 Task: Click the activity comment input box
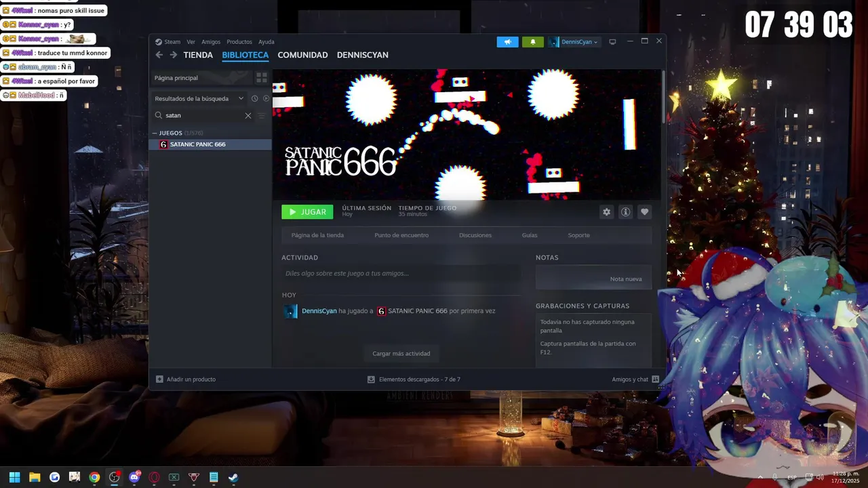pos(401,273)
